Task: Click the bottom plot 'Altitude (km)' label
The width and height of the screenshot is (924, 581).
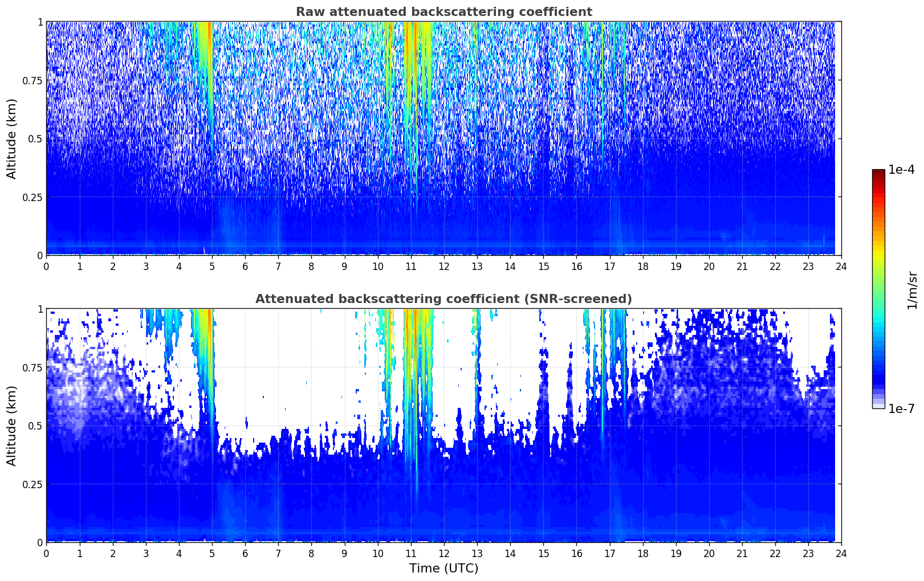Action: [12, 425]
